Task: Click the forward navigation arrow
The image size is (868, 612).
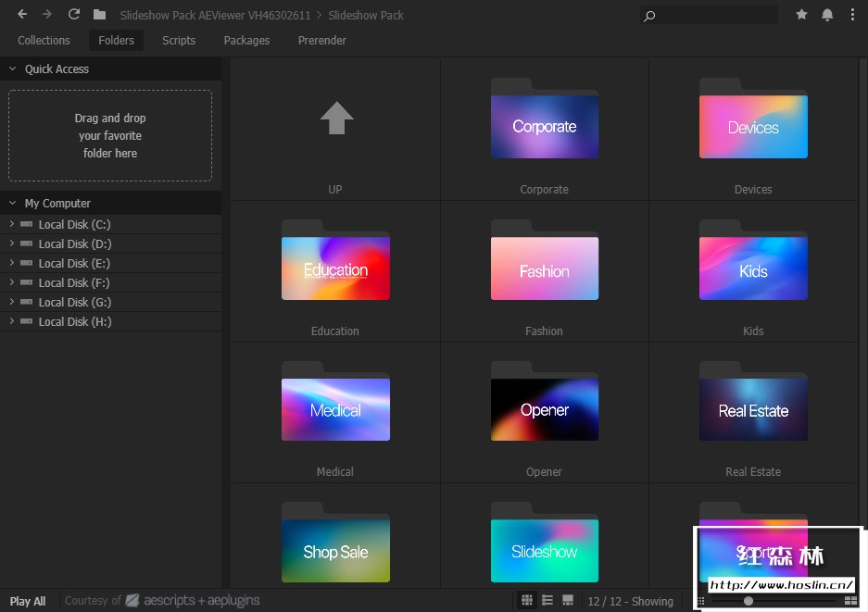Action: pyautogui.click(x=47, y=15)
